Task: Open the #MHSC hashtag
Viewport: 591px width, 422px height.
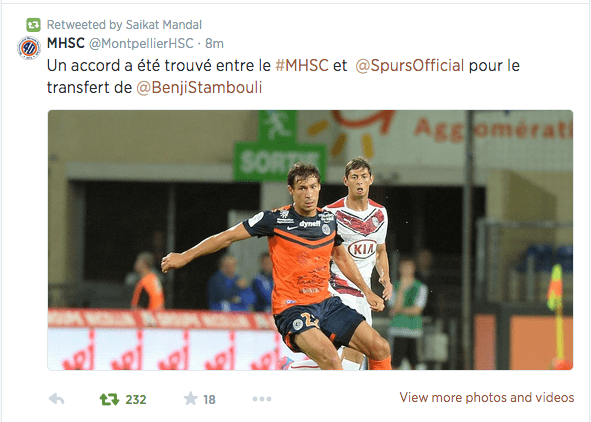Action: (302, 66)
